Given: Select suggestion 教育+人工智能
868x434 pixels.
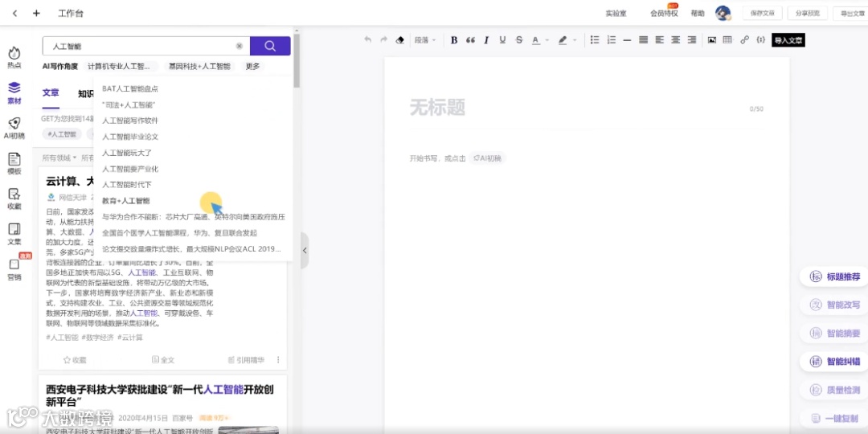Looking at the screenshot, I should click(x=126, y=201).
